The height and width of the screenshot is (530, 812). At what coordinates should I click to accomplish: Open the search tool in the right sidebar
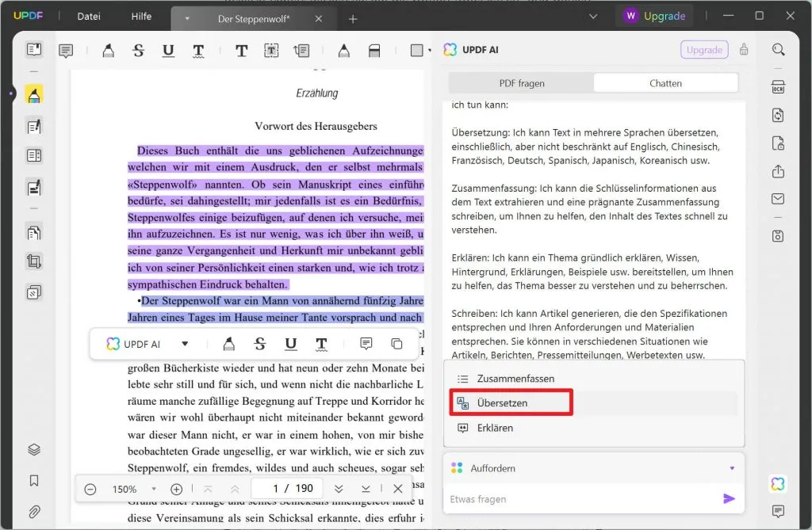tap(778, 50)
